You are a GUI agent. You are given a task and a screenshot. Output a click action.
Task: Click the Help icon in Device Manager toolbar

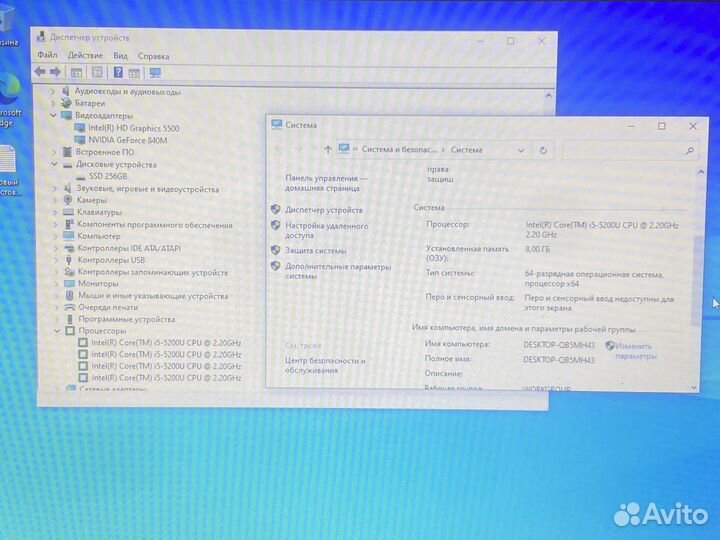(118, 72)
